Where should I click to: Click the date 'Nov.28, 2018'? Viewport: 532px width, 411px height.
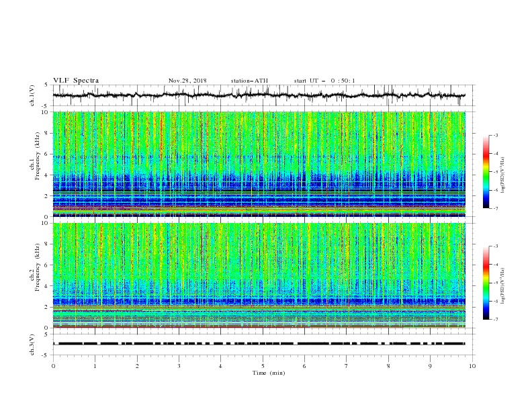187,81
